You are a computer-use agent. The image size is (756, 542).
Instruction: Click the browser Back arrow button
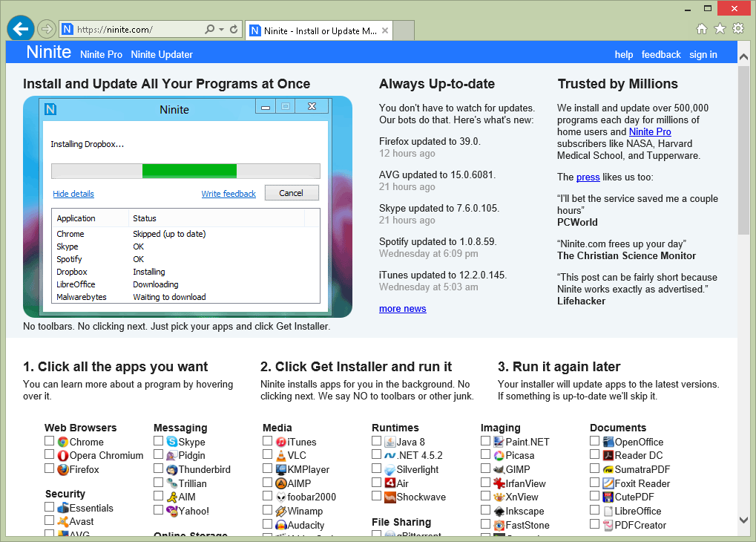point(21,29)
